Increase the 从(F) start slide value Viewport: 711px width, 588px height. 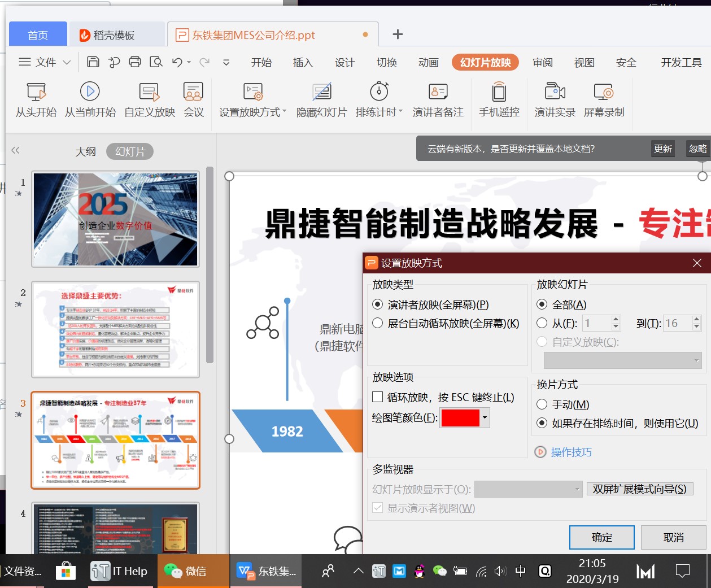(616, 319)
